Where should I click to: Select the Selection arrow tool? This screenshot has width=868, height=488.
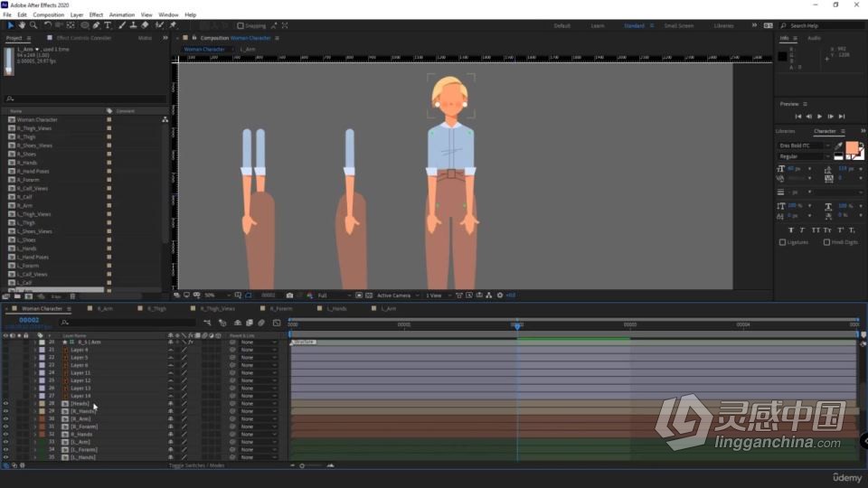pos(10,25)
